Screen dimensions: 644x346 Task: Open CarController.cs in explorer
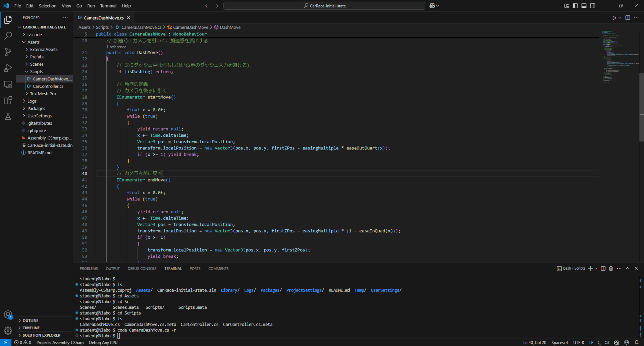click(x=48, y=86)
